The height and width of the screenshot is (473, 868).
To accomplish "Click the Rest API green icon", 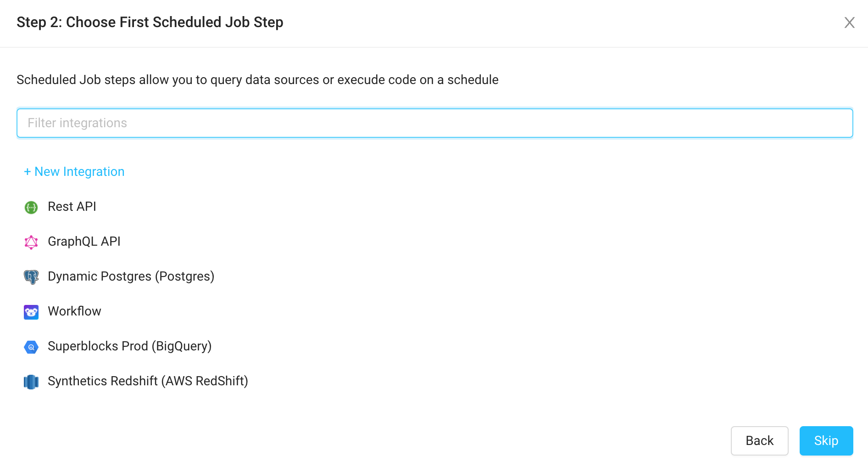I will pos(31,207).
